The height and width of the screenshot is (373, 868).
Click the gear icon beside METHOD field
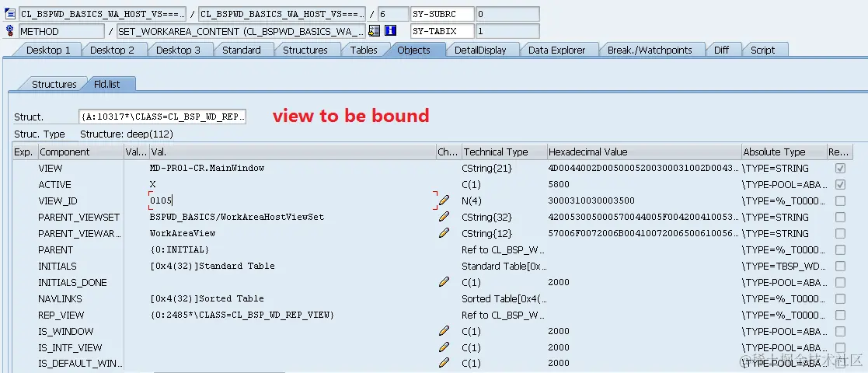(9, 31)
